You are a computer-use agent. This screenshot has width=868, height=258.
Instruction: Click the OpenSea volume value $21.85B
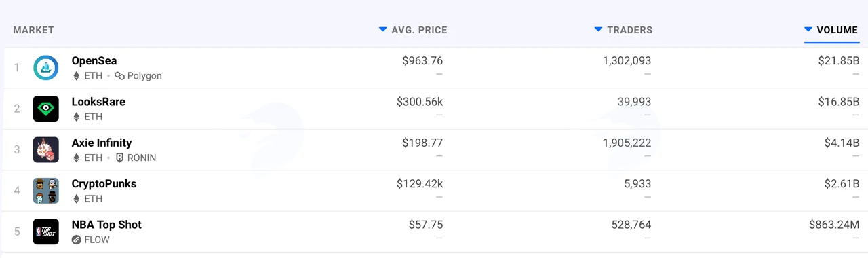coord(839,61)
